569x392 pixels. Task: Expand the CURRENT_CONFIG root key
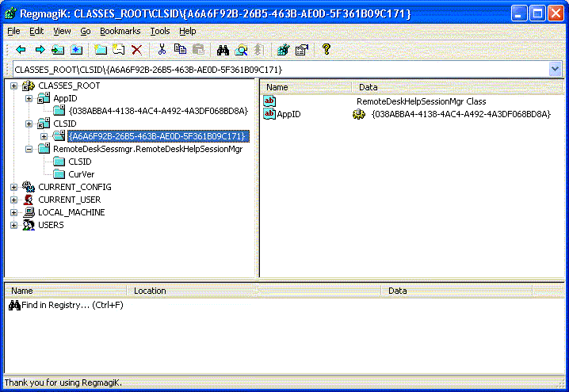tap(13, 188)
